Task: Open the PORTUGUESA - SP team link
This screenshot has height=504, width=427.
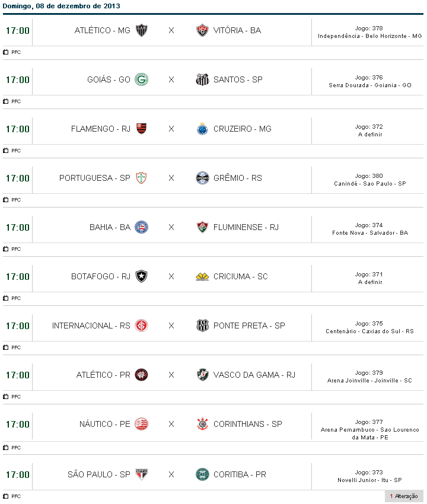Action: pos(94,178)
